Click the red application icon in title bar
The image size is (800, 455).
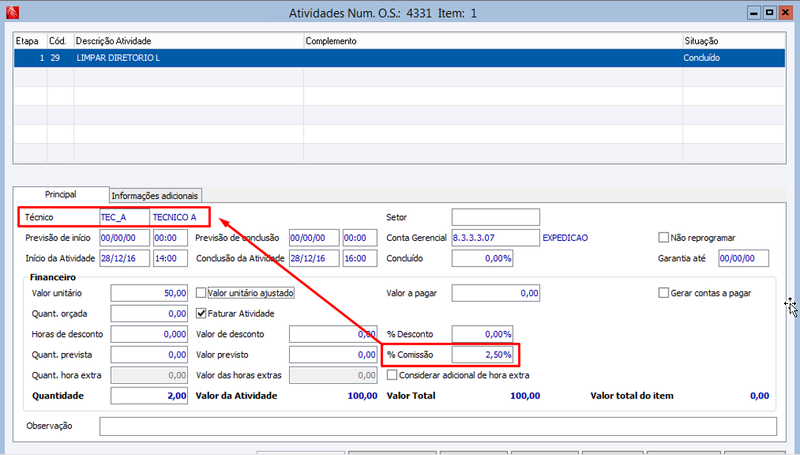[x=12, y=12]
